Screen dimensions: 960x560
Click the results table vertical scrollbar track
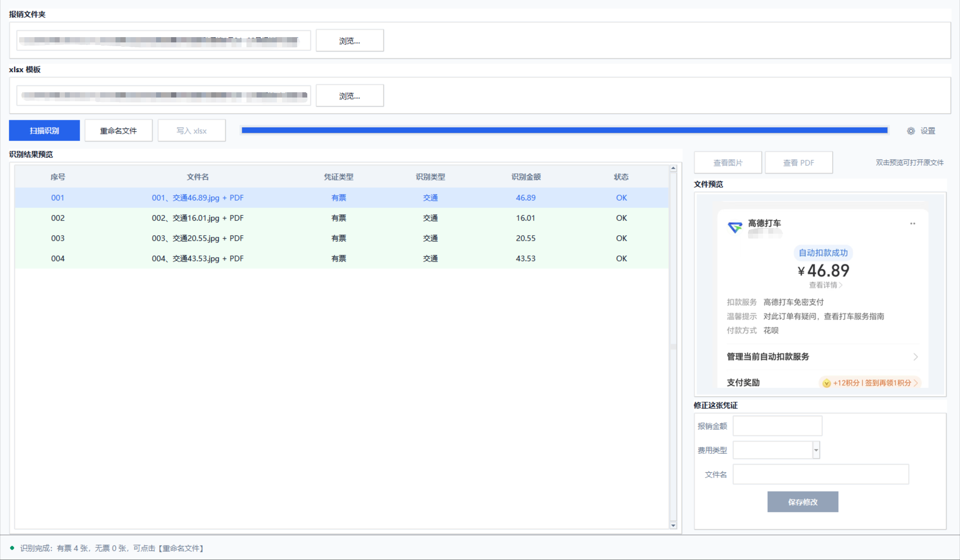pos(673,347)
